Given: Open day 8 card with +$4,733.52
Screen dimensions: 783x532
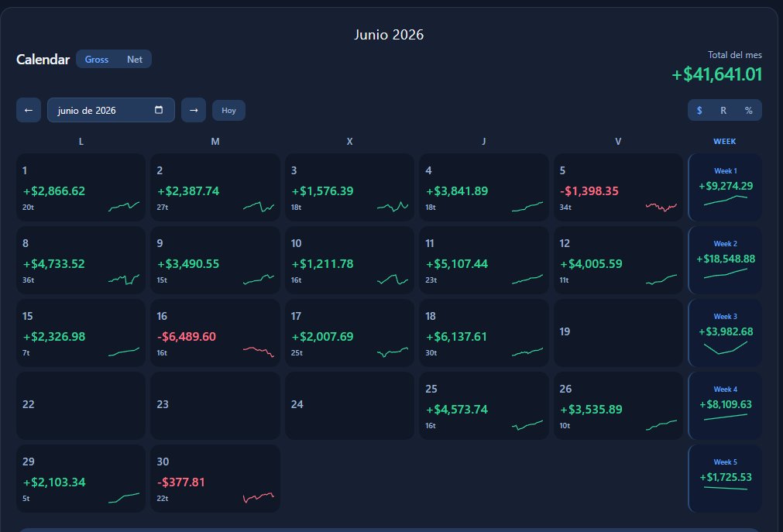Looking at the screenshot, I should tap(81, 260).
